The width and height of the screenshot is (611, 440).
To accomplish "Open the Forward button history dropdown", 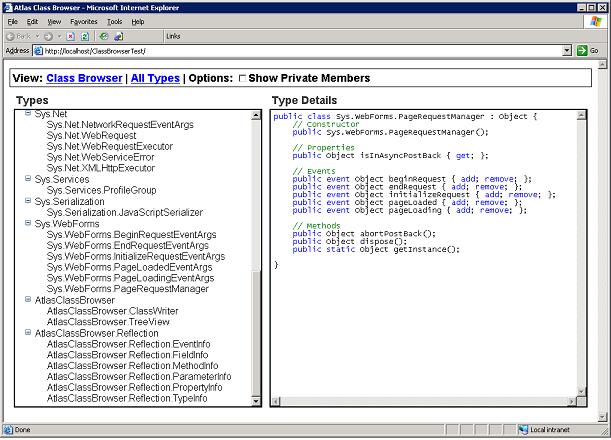I will [x=59, y=36].
